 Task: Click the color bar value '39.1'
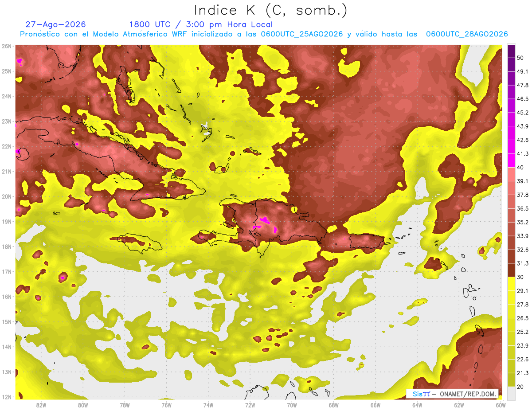click(x=522, y=181)
